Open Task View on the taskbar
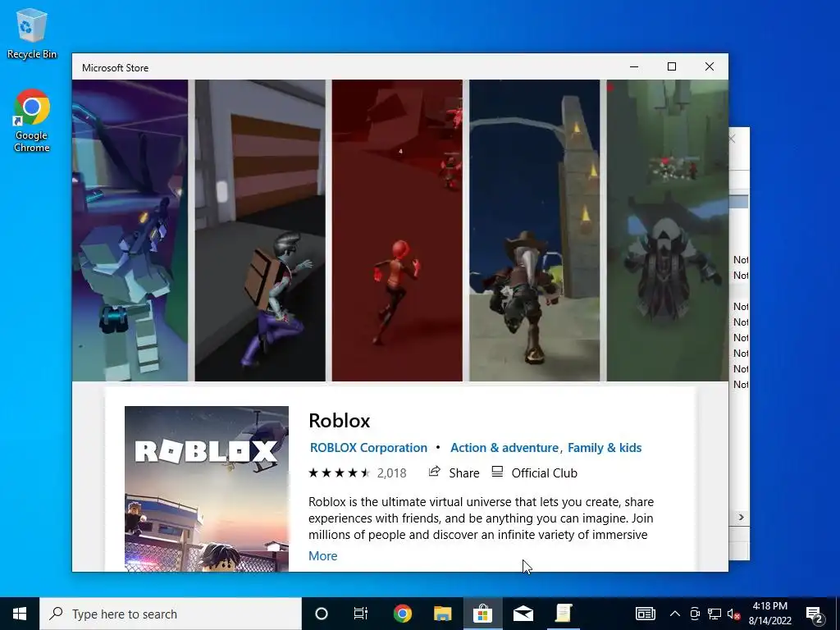Image resolution: width=840 pixels, height=630 pixels. pyautogui.click(x=361, y=614)
